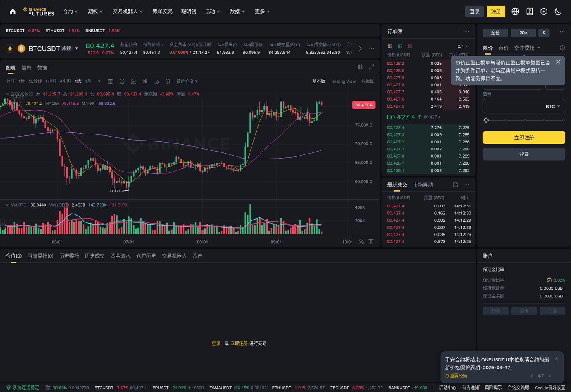Image resolution: width=571 pixels, height=392 pixels.
Task: Open order book 0.1 precision dropdown
Action: tap(463, 46)
